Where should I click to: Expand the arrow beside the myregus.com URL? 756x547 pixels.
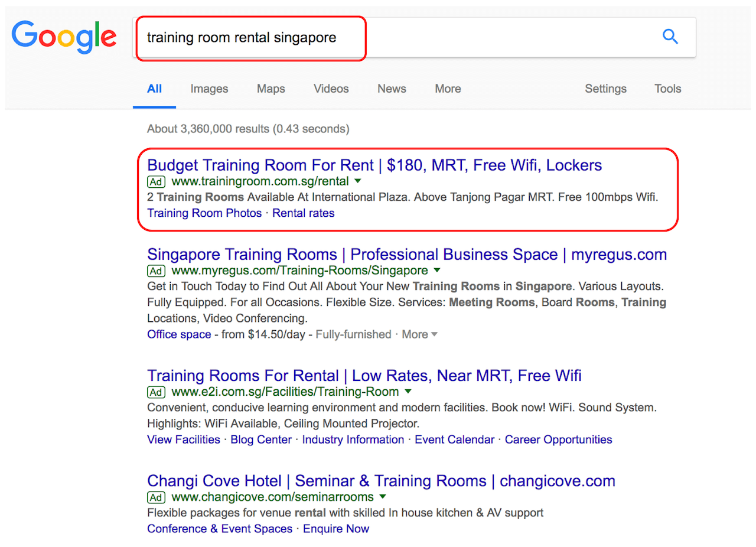click(x=437, y=271)
